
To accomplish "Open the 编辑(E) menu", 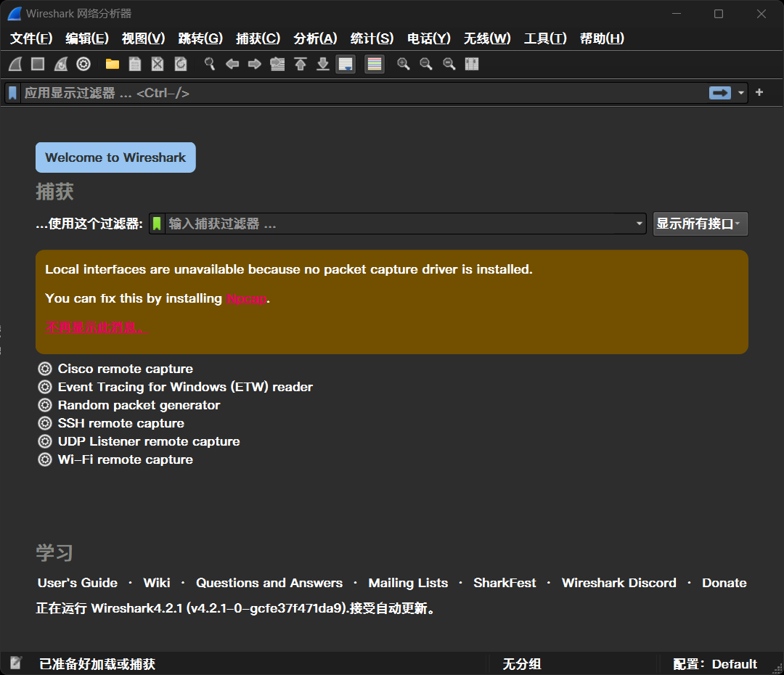I will point(87,38).
